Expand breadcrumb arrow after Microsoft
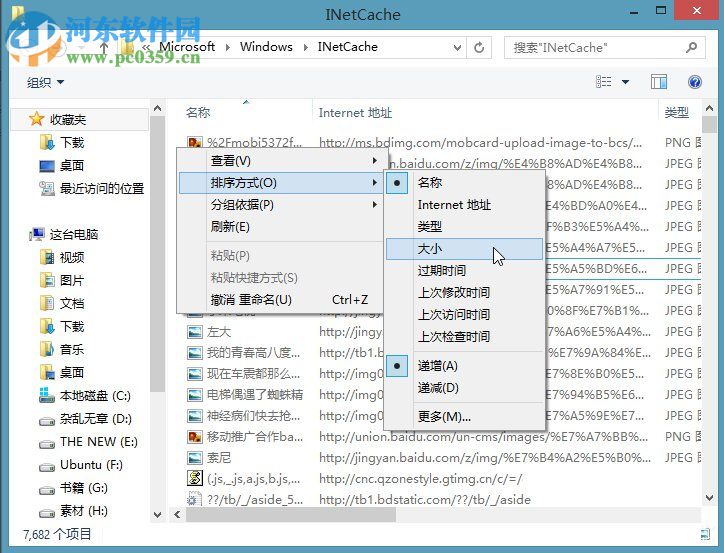This screenshot has height=553, width=724. click(x=227, y=48)
